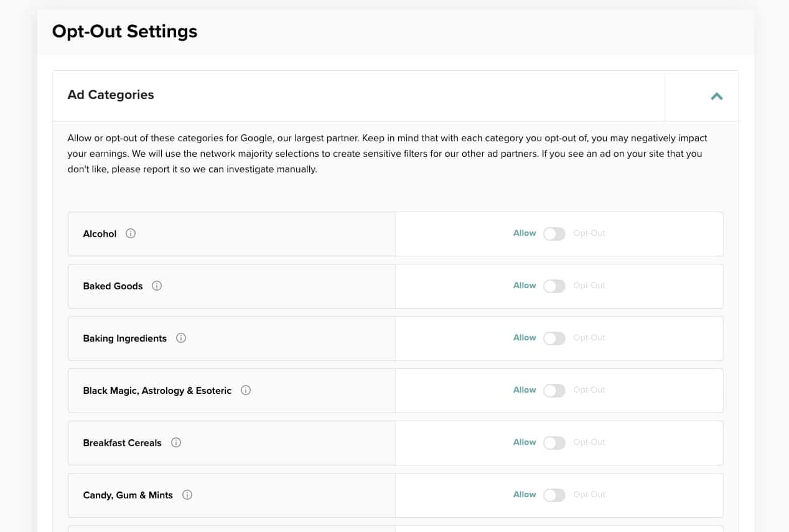This screenshot has height=532, width=789.
Task: Opt out of Alcohol ads
Action: (x=554, y=233)
